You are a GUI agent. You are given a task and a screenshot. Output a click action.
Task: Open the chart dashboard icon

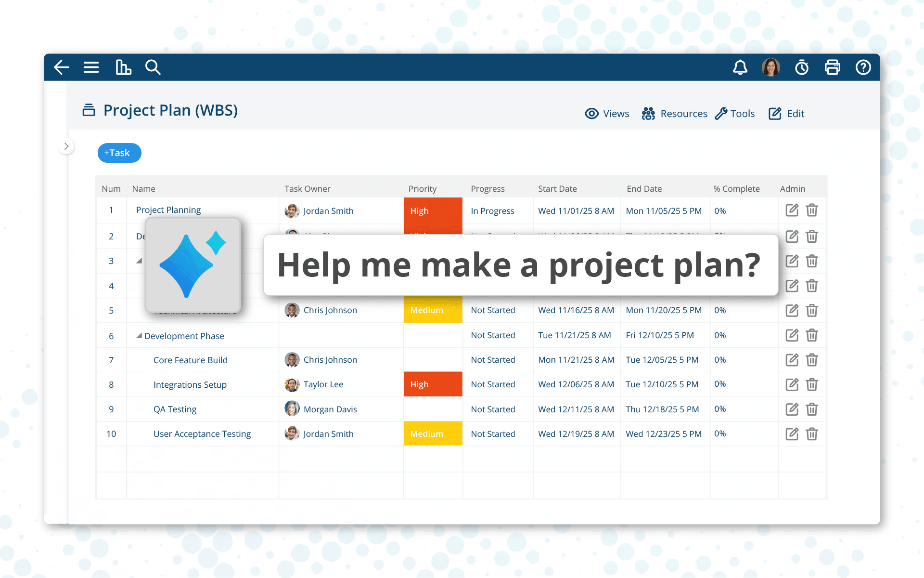[123, 67]
